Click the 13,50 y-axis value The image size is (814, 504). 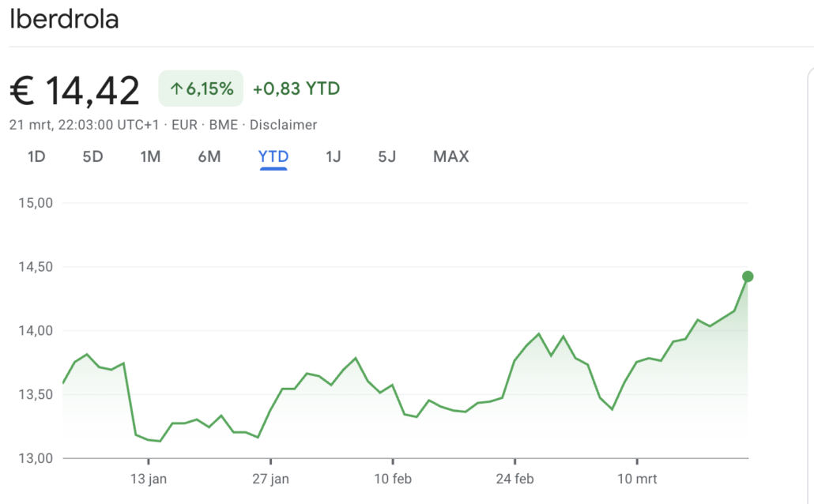point(36,394)
